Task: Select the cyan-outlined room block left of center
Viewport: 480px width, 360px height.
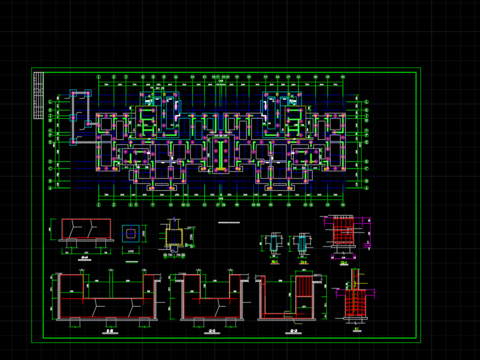Action: coord(159,115)
